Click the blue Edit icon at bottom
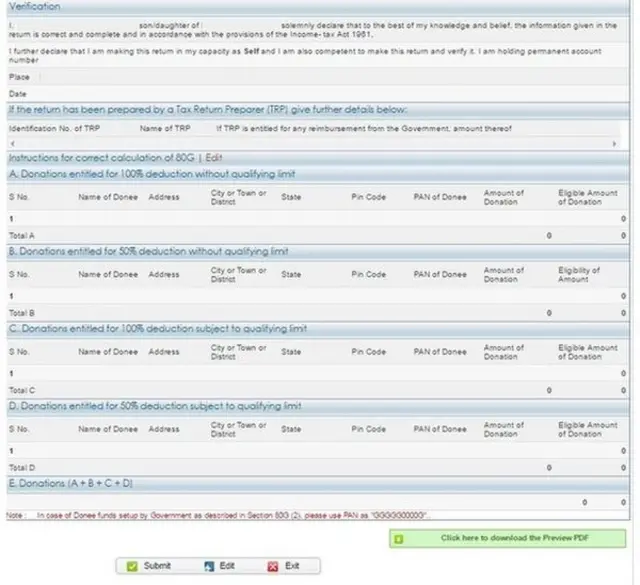Image resolution: width=640 pixels, height=585 pixels. (x=209, y=566)
